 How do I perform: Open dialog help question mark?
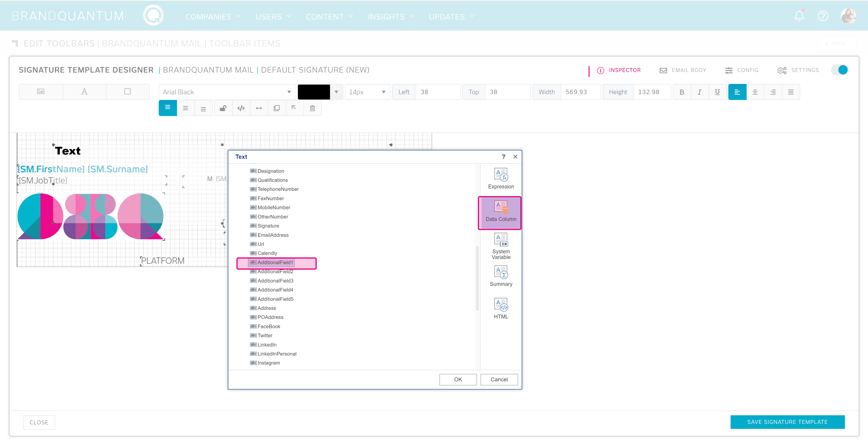pos(503,157)
